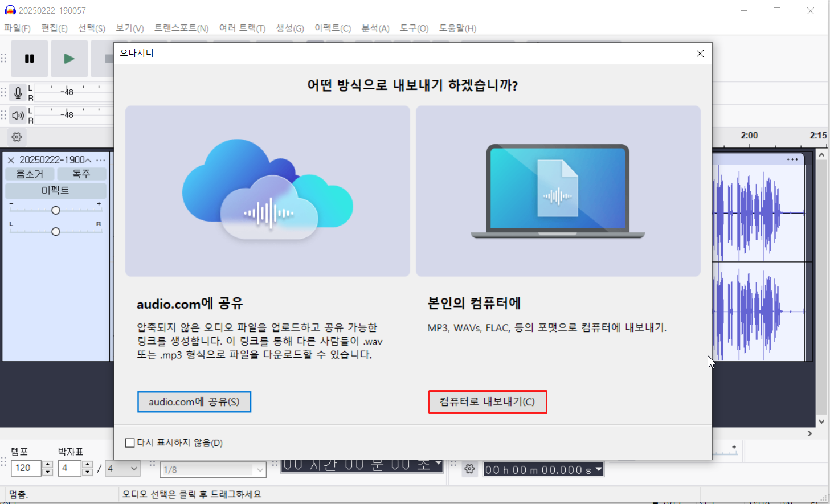Click the scroll-up arrow of vertical scrollbar
The height and width of the screenshot is (504, 830).
click(x=821, y=155)
